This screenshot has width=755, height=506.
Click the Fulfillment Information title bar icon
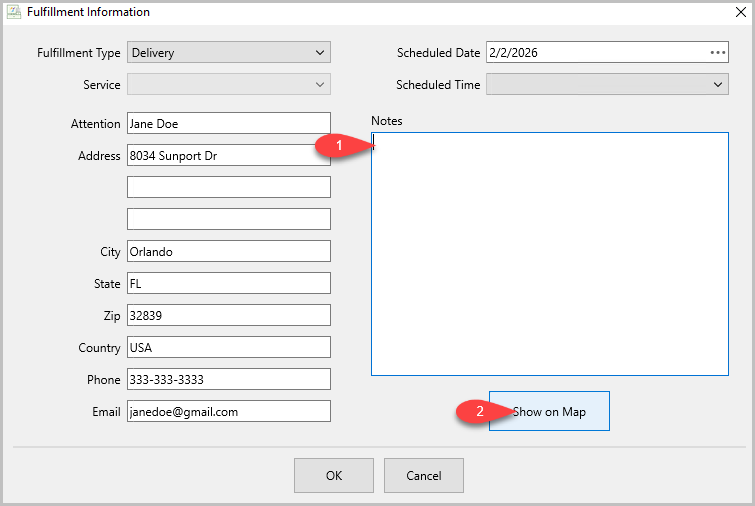[x=13, y=12]
